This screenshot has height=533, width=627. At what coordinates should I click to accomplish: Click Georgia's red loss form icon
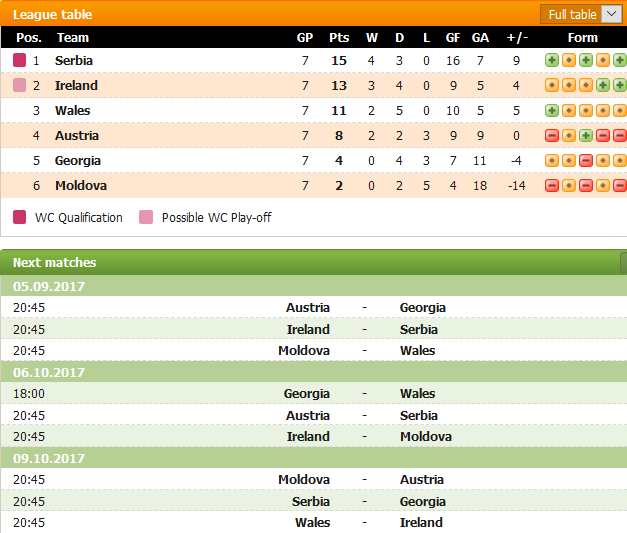[586, 161]
